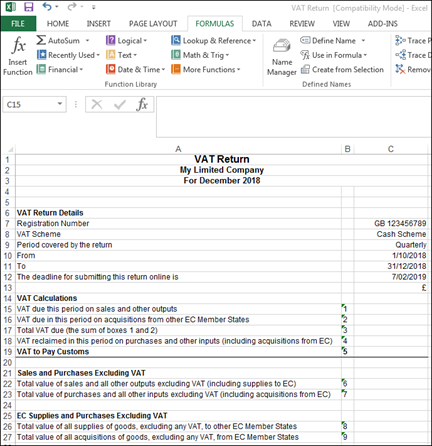
Task: Click 'Registration Number' cell
Action: (178, 223)
